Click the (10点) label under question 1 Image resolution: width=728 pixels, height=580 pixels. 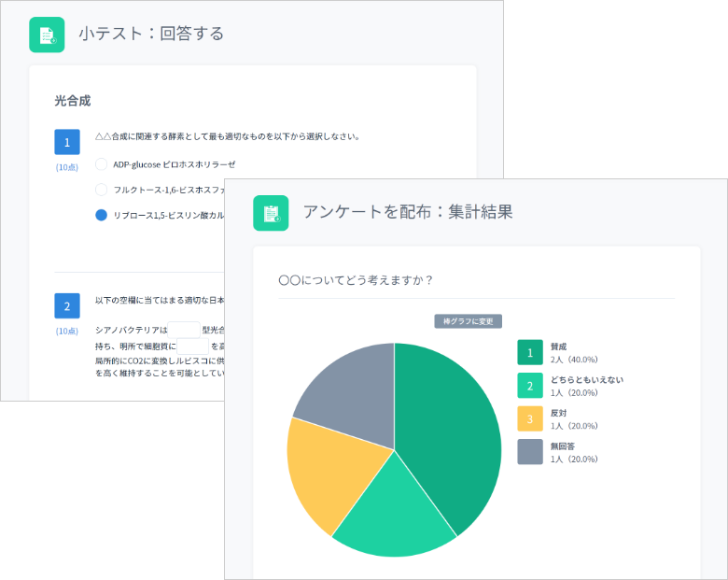[x=67, y=167]
